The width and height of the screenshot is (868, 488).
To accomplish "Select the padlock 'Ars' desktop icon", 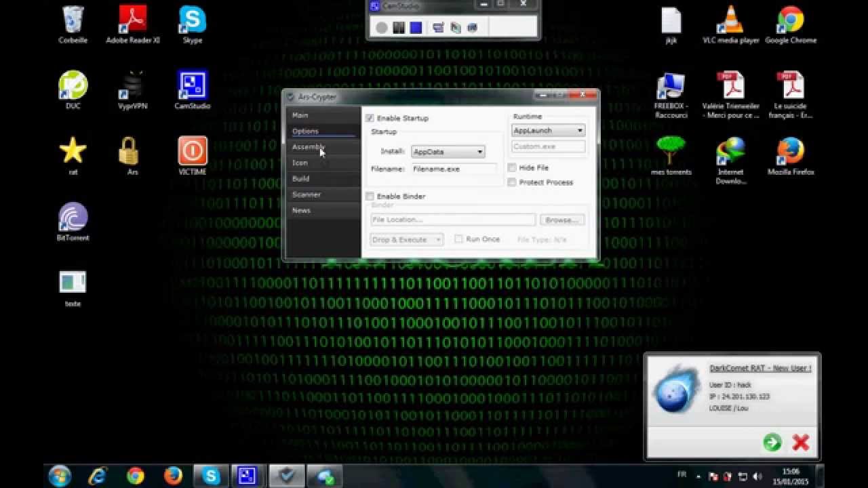I will [133, 157].
